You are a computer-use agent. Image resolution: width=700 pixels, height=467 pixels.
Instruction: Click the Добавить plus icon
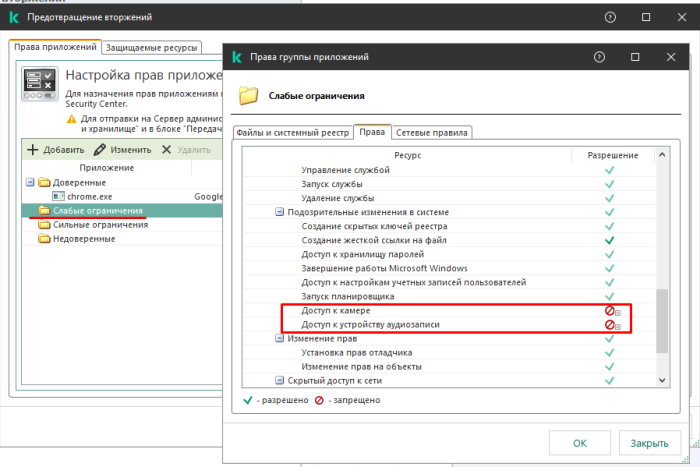click(32, 150)
